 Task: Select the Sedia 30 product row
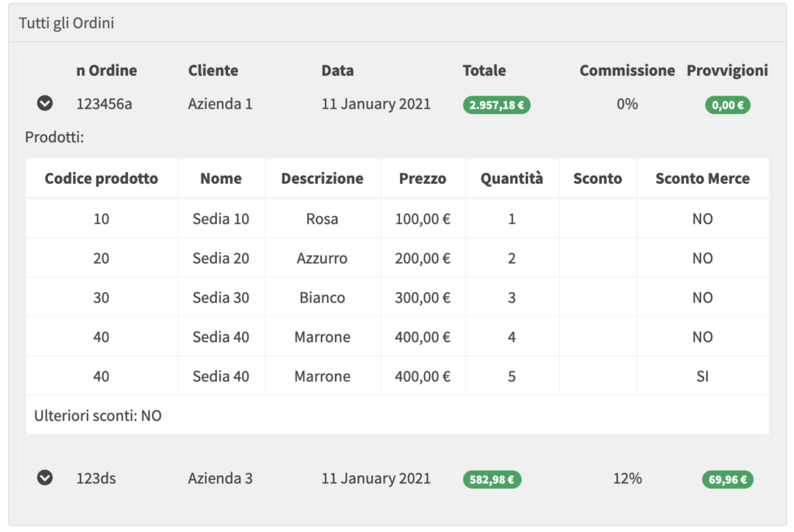tap(221, 298)
